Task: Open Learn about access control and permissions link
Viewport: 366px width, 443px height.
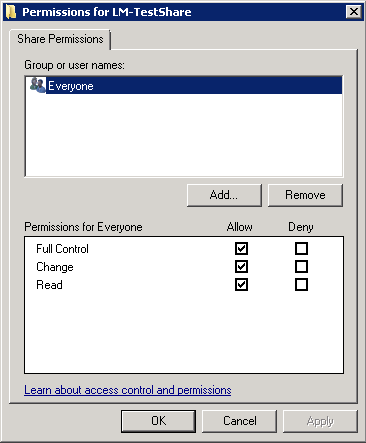Action: pos(128,390)
